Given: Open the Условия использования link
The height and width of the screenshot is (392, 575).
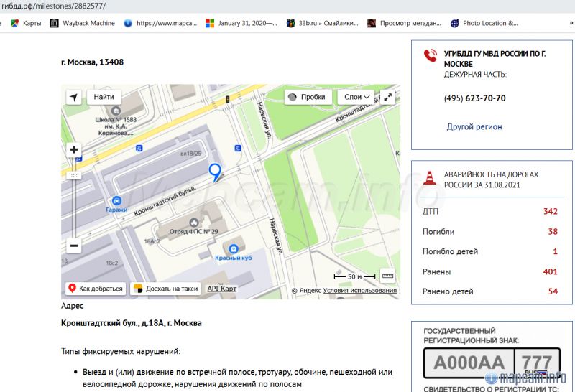Looking at the screenshot, I should tap(359, 291).
